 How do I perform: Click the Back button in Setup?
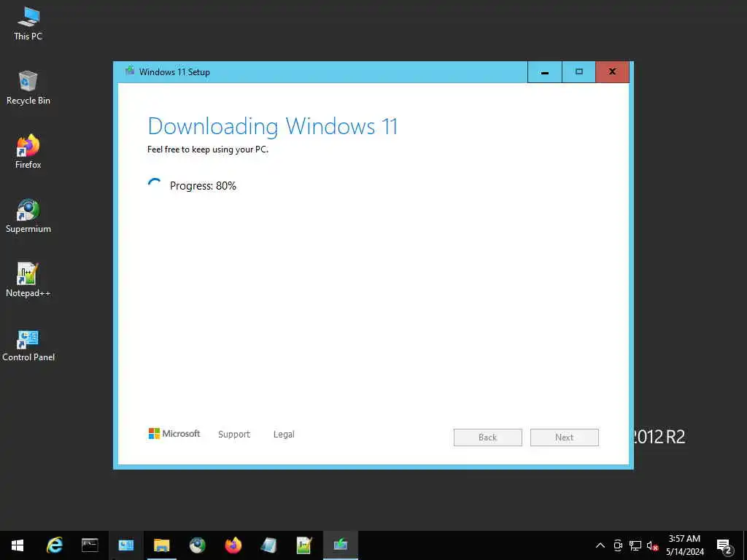[x=487, y=437]
